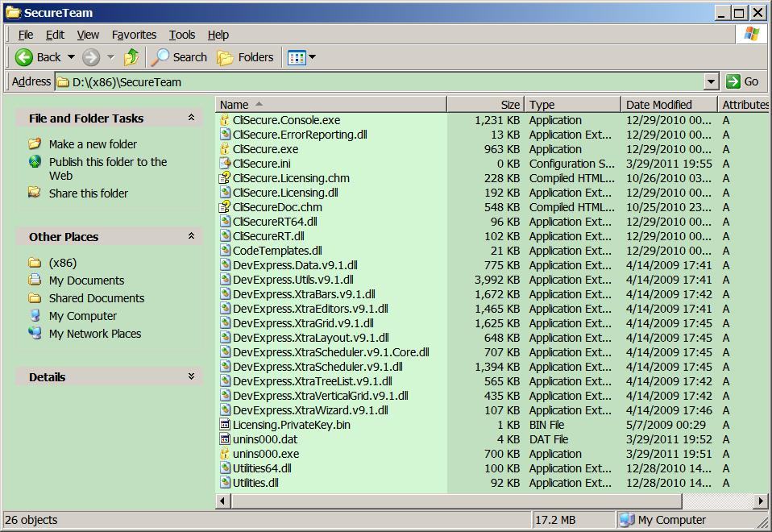Image resolution: width=772 pixels, height=532 pixels.
Task: Open the File menu
Action: 26,35
